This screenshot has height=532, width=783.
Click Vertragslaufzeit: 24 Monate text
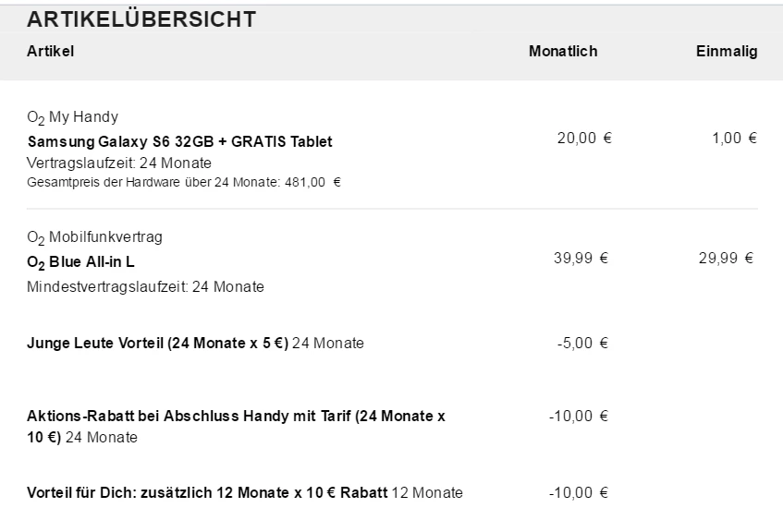point(119,163)
